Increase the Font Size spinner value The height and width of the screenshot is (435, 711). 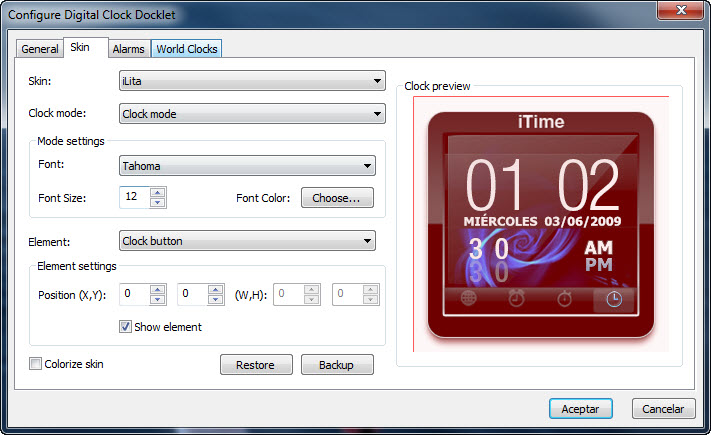[x=157, y=192]
